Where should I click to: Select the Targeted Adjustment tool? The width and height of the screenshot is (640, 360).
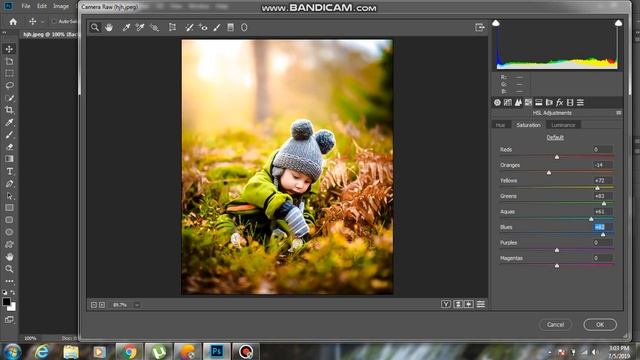pyautogui.click(x=154, y=27)
